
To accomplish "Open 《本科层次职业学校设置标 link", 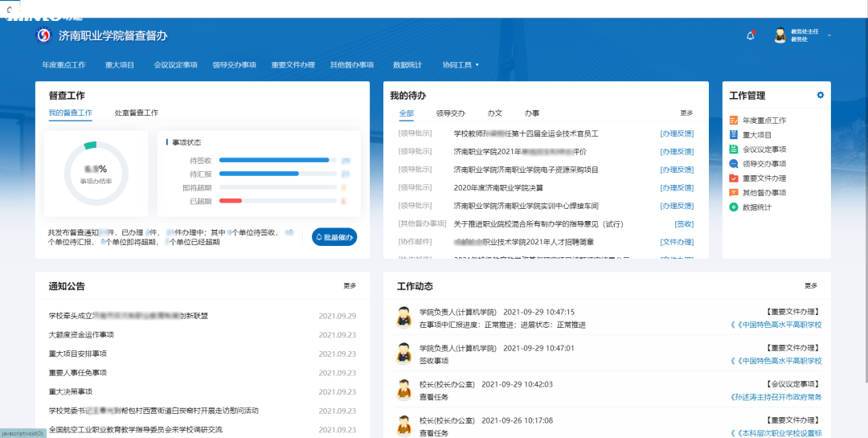I will 776,433.
